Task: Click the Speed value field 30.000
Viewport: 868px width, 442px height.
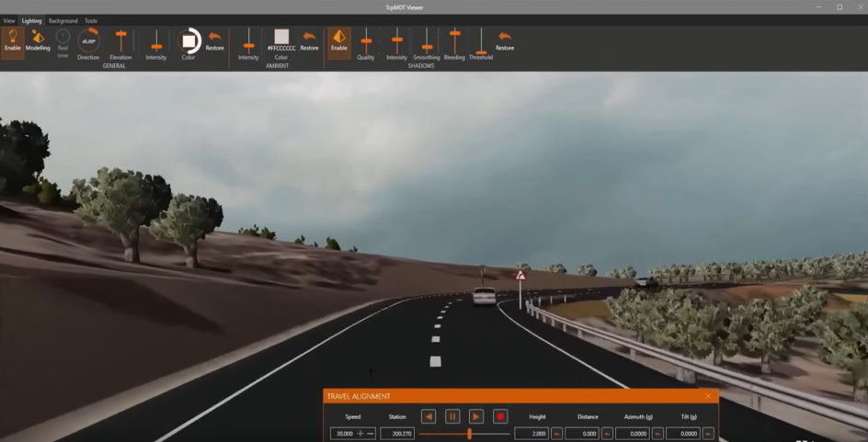Action: [x=343, y=434]
